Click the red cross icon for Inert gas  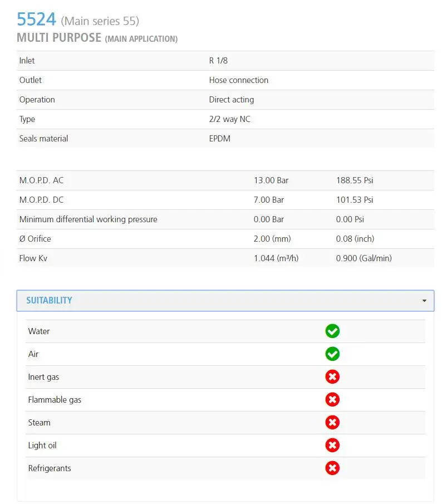tap(332, 376)
